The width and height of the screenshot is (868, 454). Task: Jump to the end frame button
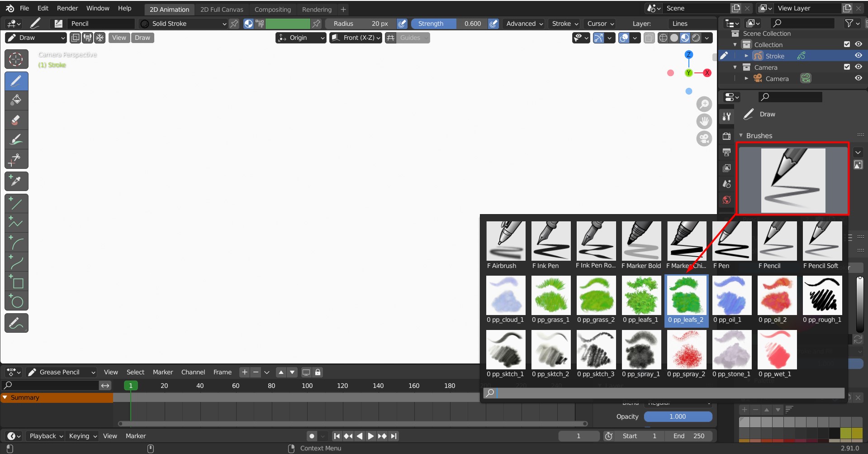pos(394,436)
